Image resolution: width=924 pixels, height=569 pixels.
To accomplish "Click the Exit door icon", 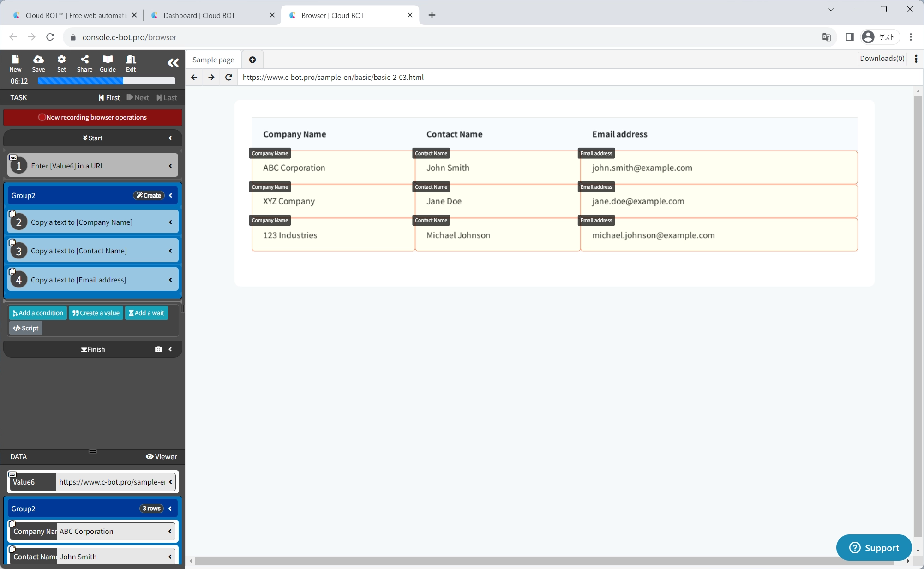I will click(x=131, y=63).
